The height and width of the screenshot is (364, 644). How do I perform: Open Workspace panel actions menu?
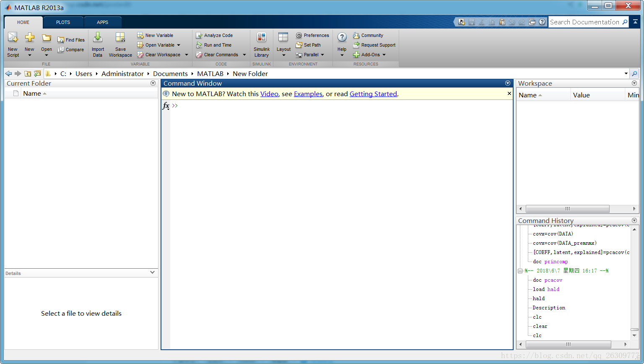tap(634, 83)
